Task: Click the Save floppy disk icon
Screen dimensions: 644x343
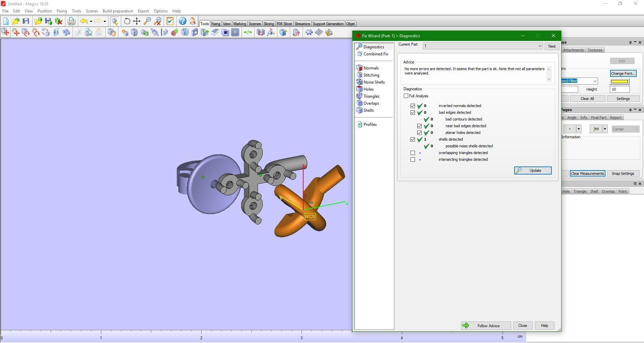Action: point(26,21)
